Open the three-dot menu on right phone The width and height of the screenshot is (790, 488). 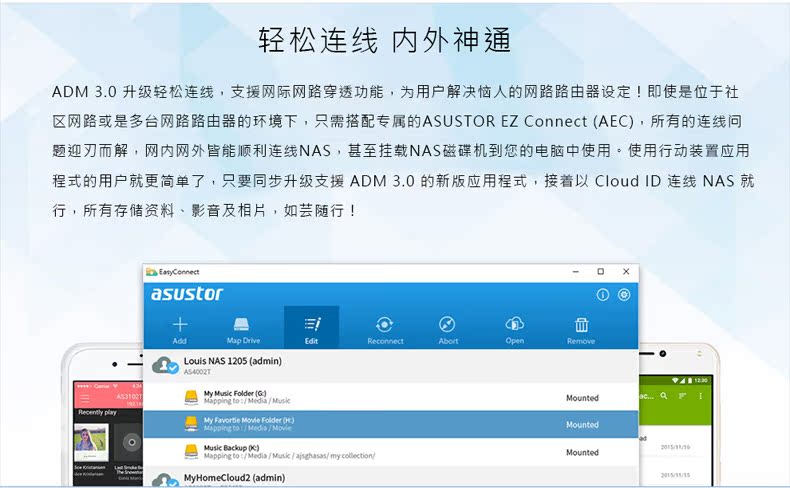[701, 396]
